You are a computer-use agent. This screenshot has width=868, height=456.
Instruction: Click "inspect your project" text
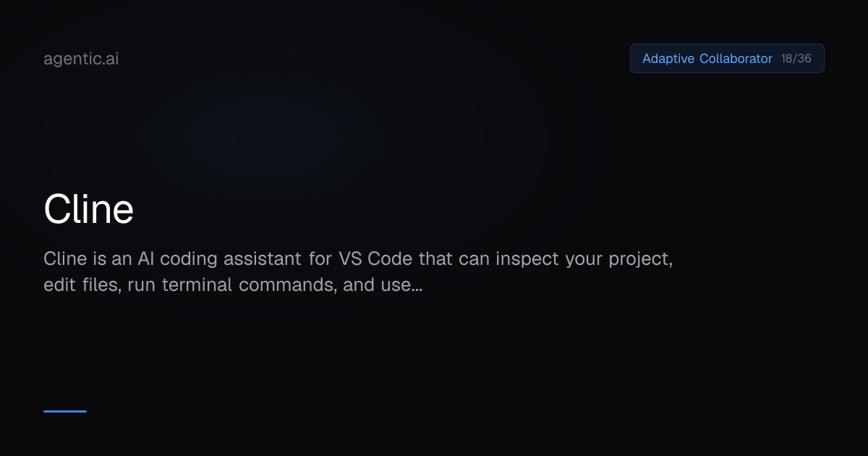click(582, 258)
